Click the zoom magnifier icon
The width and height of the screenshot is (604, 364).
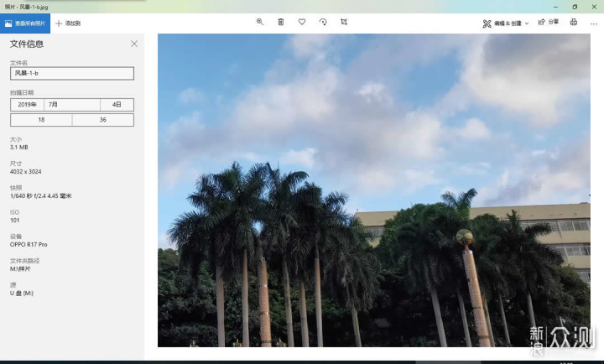tap(260, 22)
